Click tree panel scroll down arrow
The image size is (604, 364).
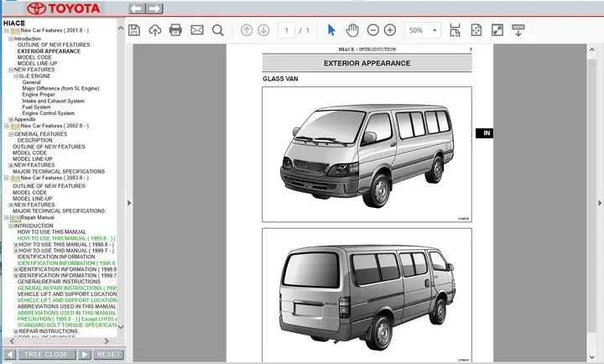pyautogui.click(x=121, y=327)
